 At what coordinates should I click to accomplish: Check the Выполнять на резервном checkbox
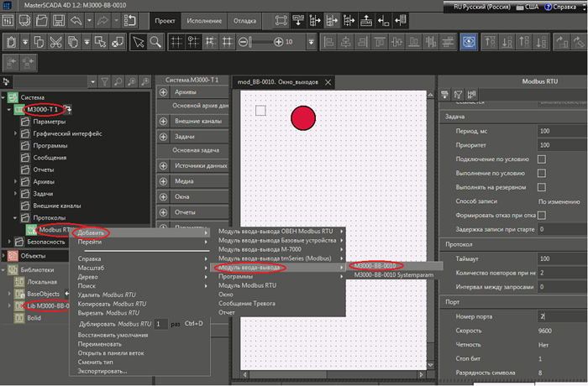pyautogui.click(x=541, y=187)
